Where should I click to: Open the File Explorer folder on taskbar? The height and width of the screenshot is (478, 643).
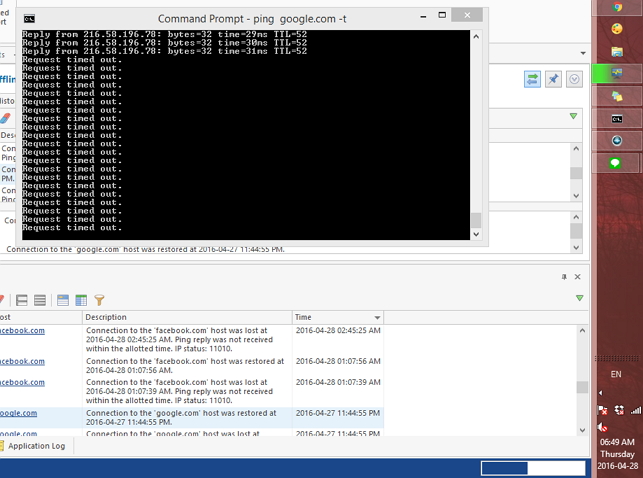coord(617,52)
